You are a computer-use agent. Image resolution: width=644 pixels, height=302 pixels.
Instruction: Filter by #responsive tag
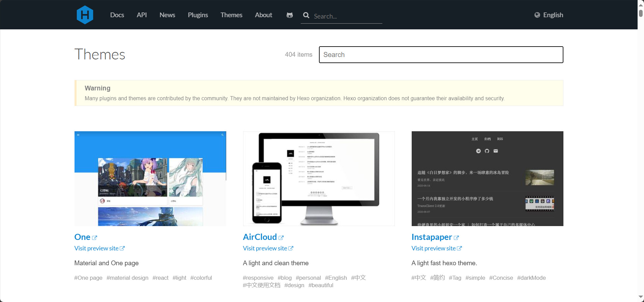click(258, 278)
